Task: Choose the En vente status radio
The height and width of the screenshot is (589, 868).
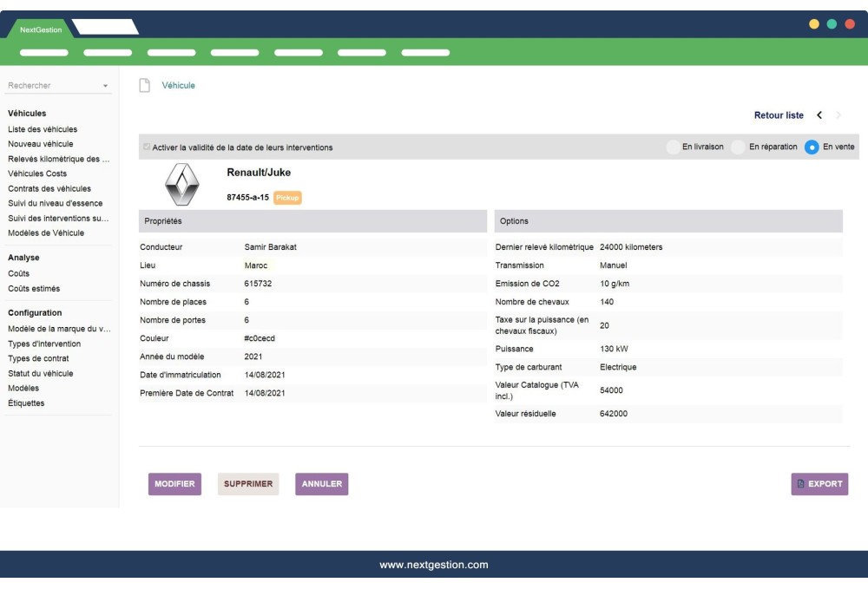Action: point(812,147)
